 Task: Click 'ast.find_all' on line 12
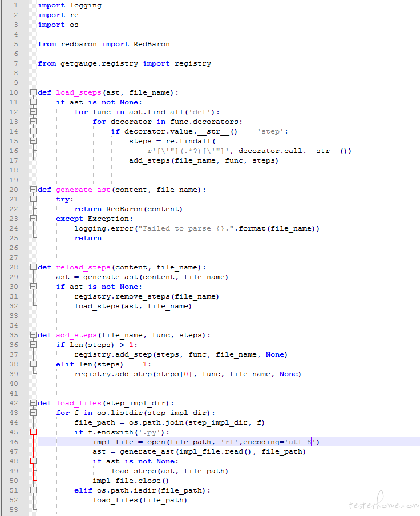pos(156,112)
